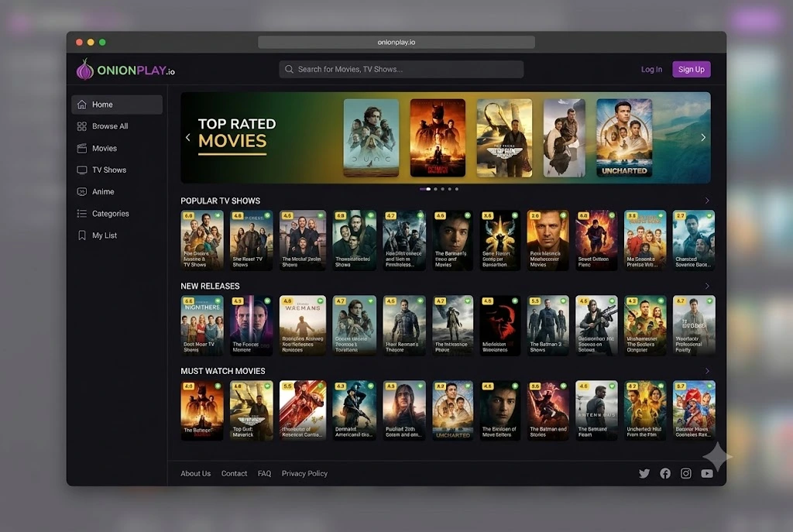Toggle green badge on Must Watch UNCHARTED card
Viewport: 793px width, 532px height.
pyautogui.click(x=468, y=386)
